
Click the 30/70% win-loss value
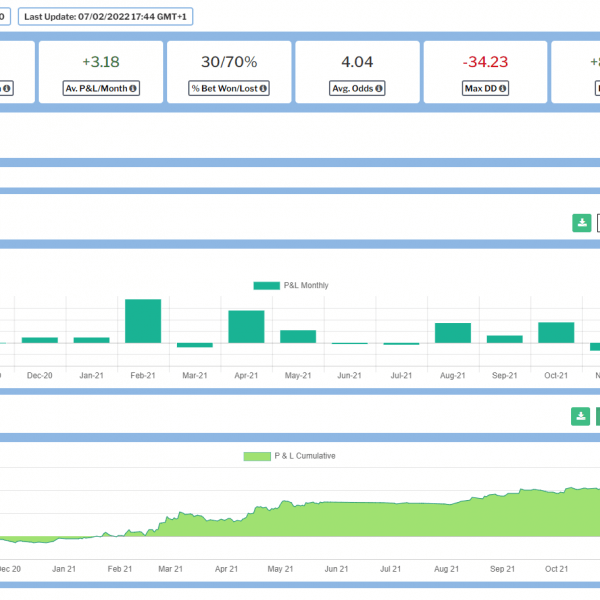(229, 62)
